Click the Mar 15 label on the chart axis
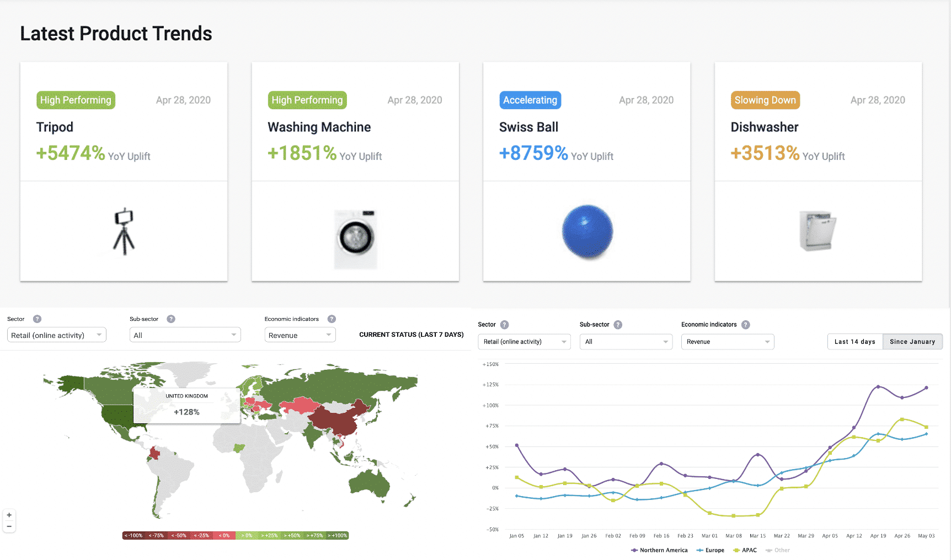The image size is (951, 560). click(x=758, y=536)
